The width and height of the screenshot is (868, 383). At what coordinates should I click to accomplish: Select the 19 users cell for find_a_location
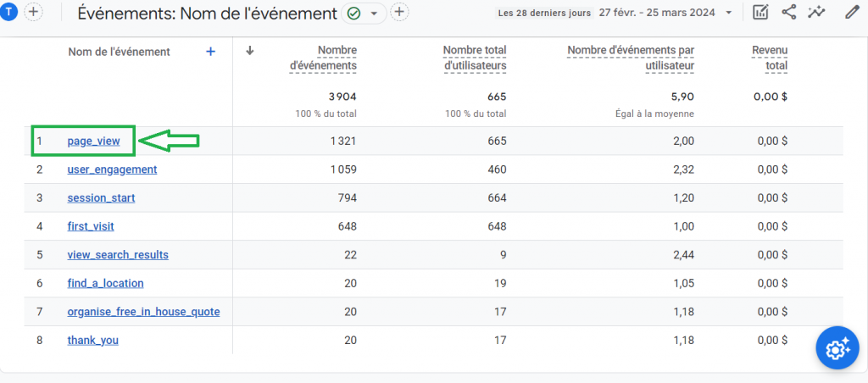(x=500, y=283)
